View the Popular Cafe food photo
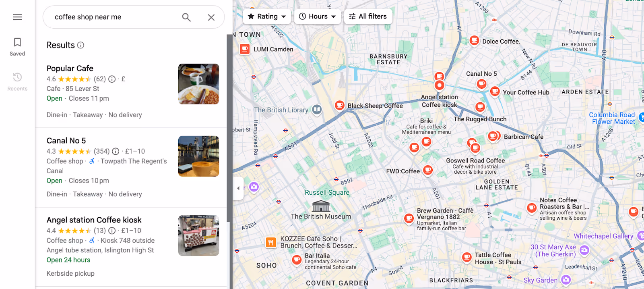Viewport: 644px width, 289px height. (x=199, y=84)
